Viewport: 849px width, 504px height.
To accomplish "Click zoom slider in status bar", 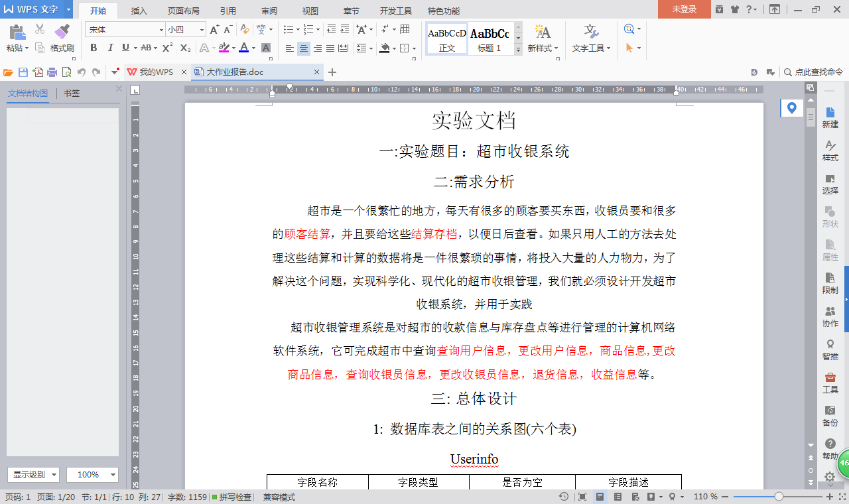I will coord(779,497).
